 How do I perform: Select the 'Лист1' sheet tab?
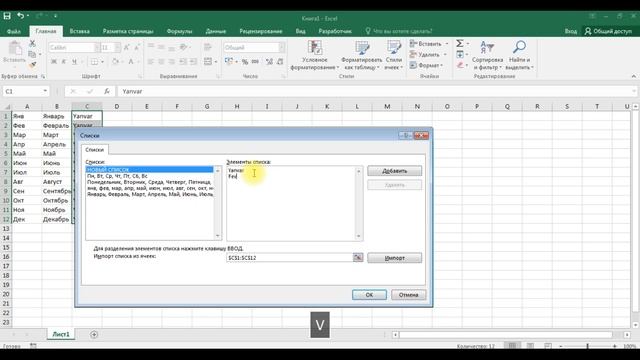[x=61, y=334]
